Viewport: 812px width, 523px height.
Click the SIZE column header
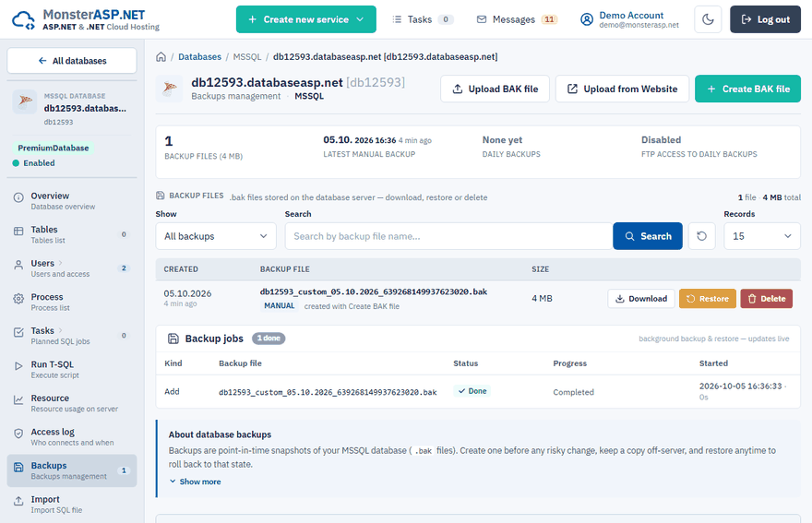(540, 269)
